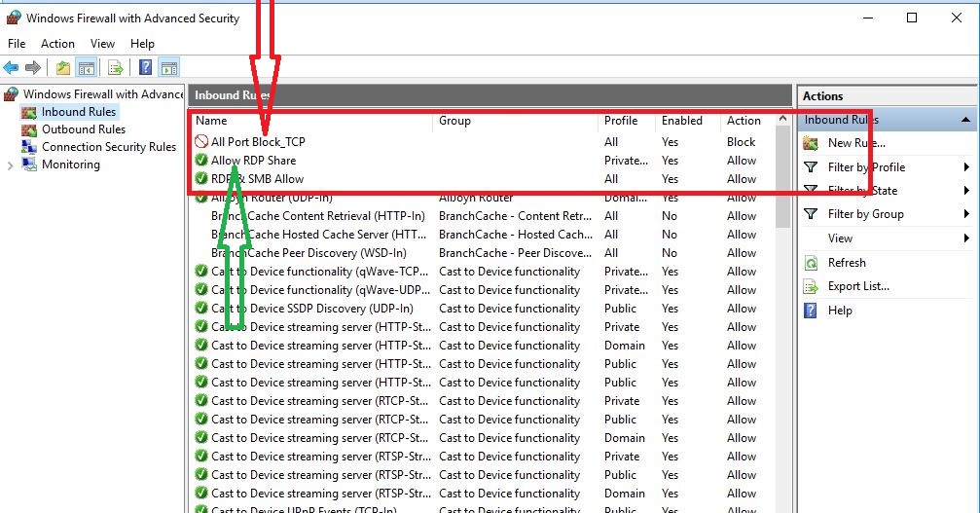Click the Connection Security Rules tree icon
Viewport: 980px width, 513px height.
coord(29,147)
